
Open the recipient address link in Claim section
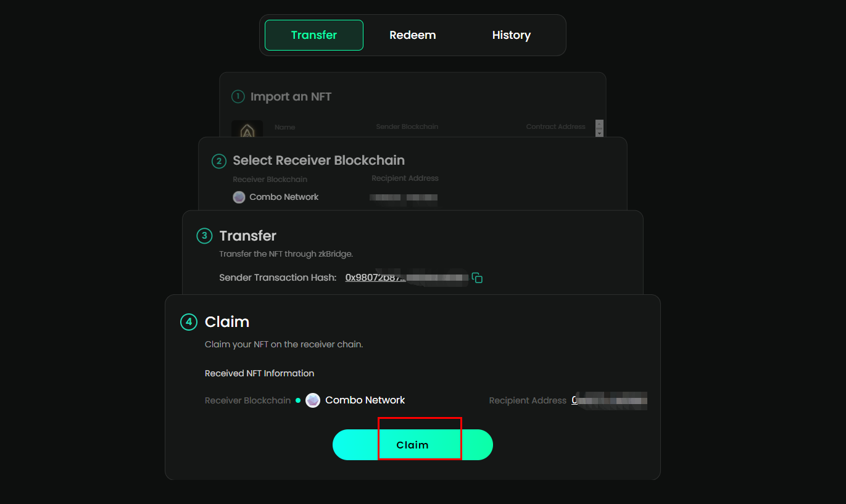(608, 400)
